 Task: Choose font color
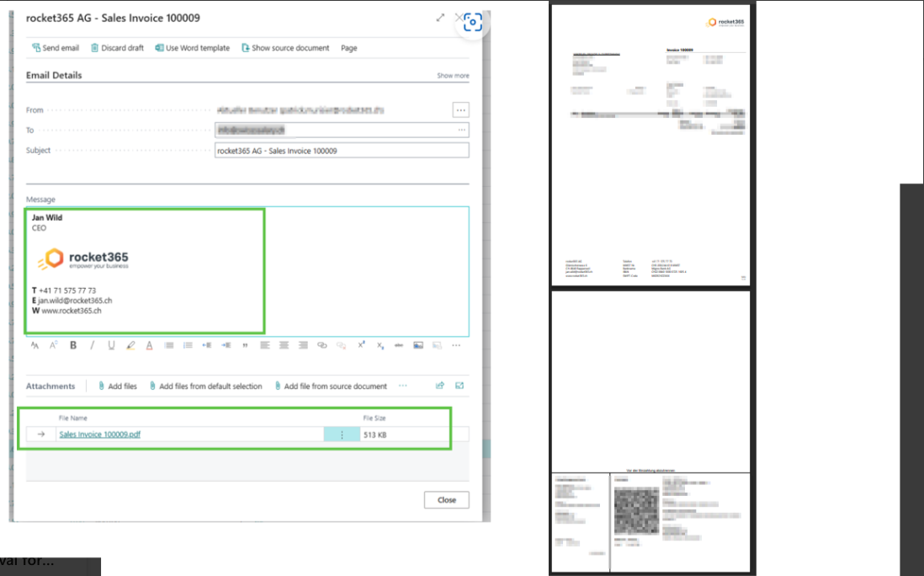pos(149,345)
